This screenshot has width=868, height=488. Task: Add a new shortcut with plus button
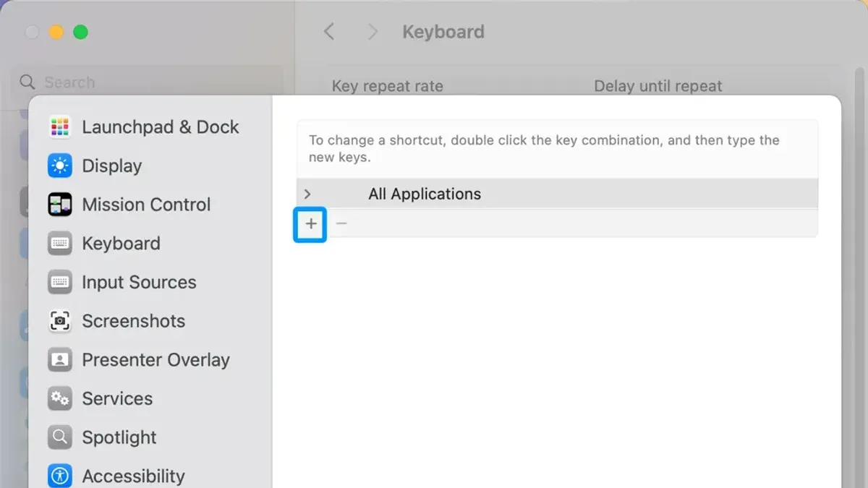310,224
